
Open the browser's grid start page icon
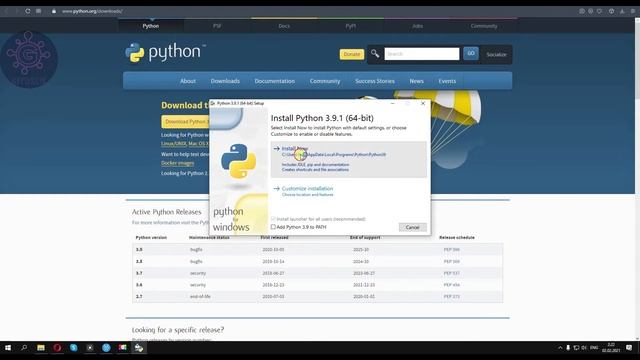click(38, 11)
